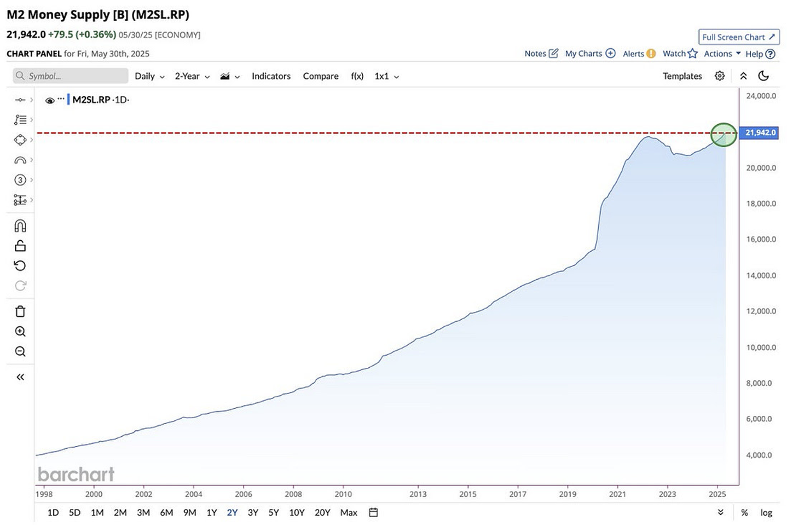Select the 1Y time range
Screen dimensions: 787x532
211,513
